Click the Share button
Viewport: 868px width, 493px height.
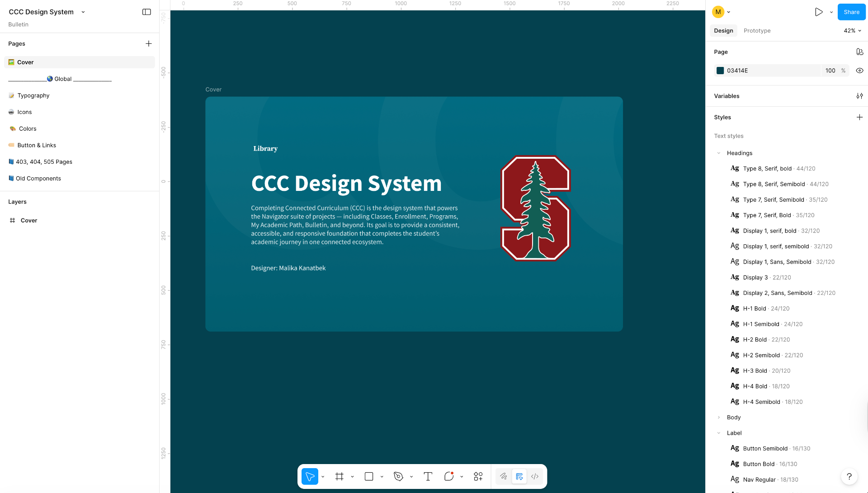pos(851,12)
